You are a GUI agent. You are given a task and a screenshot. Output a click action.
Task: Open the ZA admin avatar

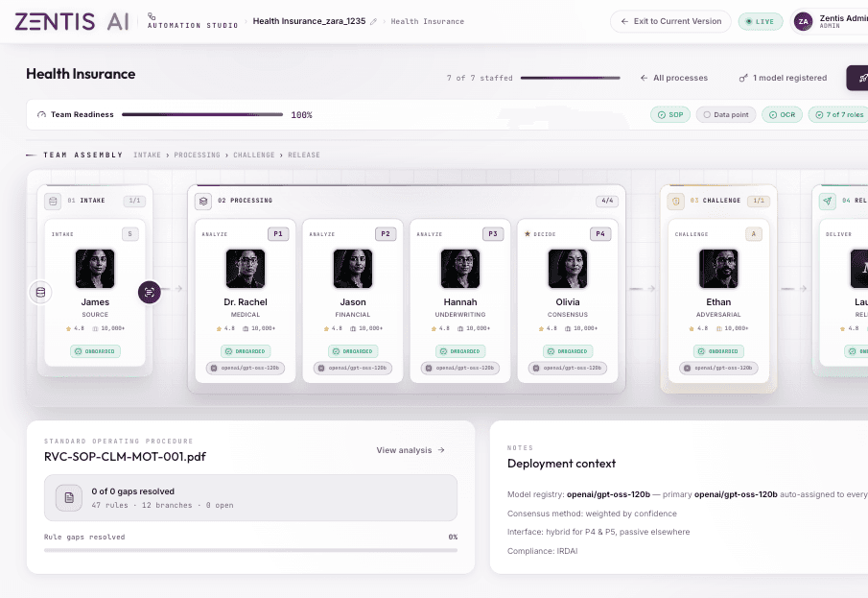click(x=803, y=22)
